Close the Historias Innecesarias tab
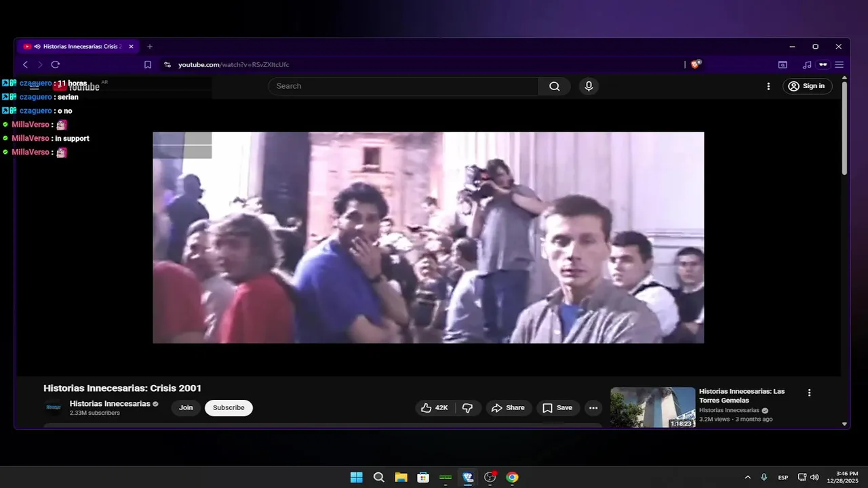This screenshot has height=488, width=868. tap(131, 47)
